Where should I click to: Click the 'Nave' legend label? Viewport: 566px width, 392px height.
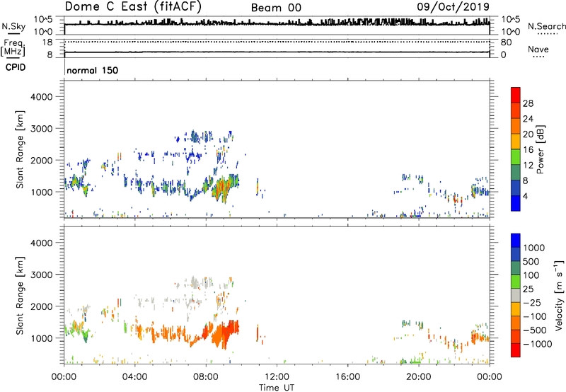(538, 50)
